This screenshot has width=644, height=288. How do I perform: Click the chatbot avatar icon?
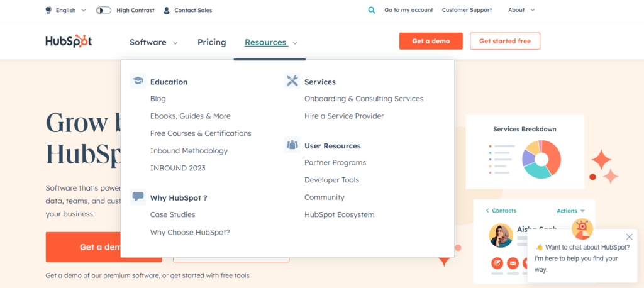[x=582, y=229]
